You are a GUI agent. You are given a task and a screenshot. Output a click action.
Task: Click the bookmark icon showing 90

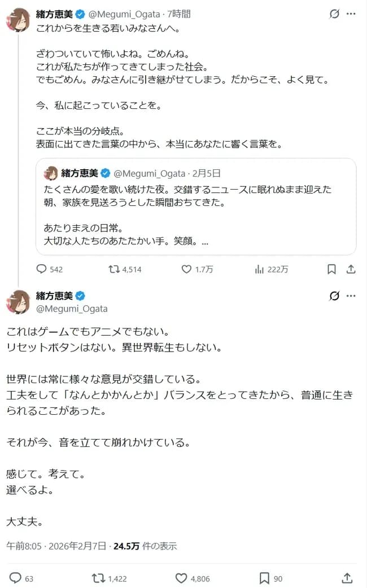[x=263, y=578]
